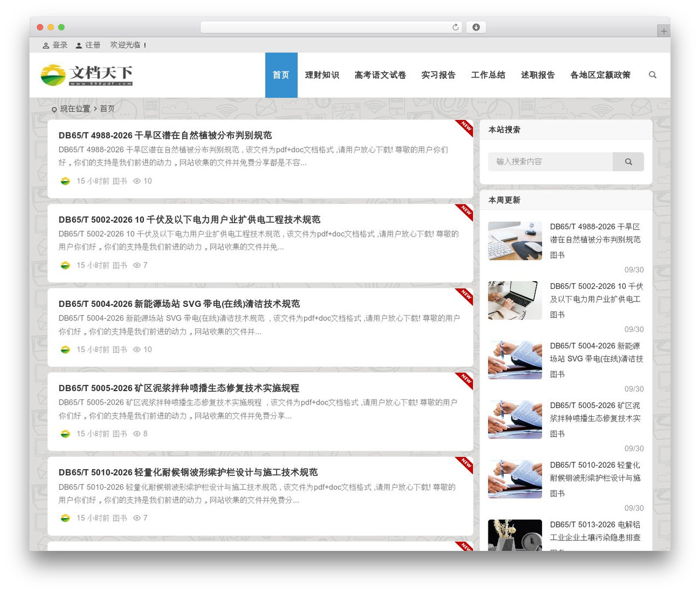Open sidebar link DB65/T 5010-2026 轻量化耐候钢
The height and width of the screenshot is (593, 700).
[x=595, y=472]
